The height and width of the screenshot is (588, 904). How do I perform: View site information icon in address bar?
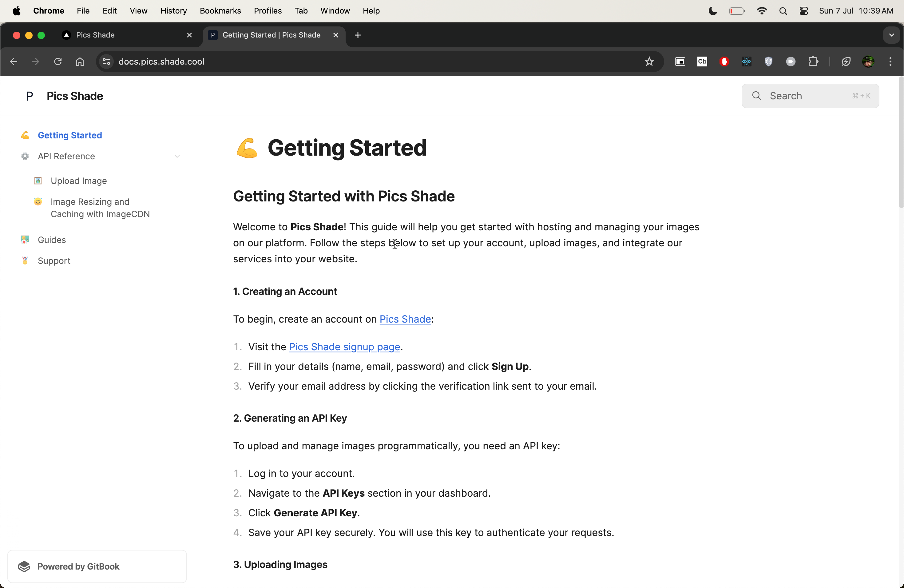tap(106, 62)
